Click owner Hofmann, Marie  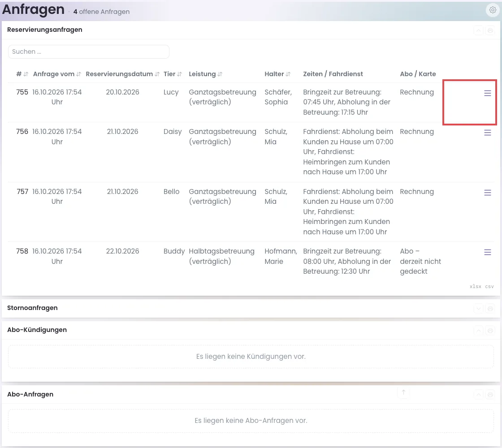coord(281,256)
